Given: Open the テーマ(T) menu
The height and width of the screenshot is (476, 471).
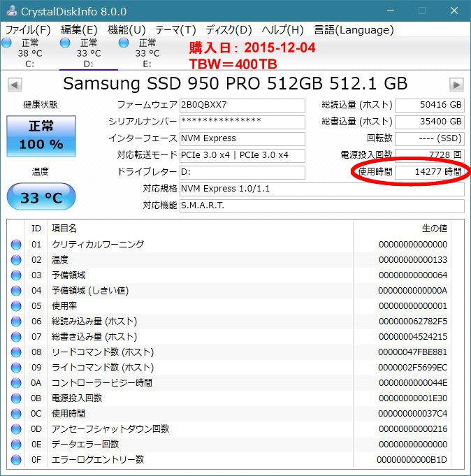Looking at the screenshot, I should pos(175,30).
